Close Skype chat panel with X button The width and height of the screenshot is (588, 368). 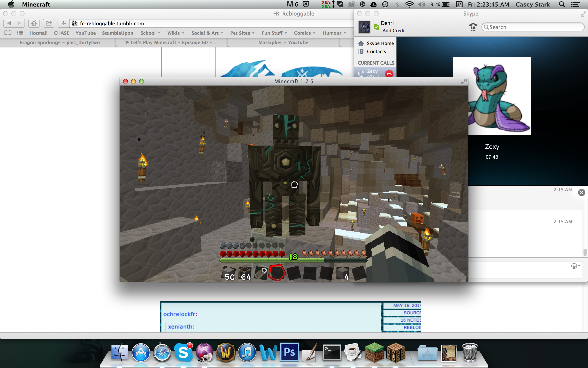tap(581, 193)
